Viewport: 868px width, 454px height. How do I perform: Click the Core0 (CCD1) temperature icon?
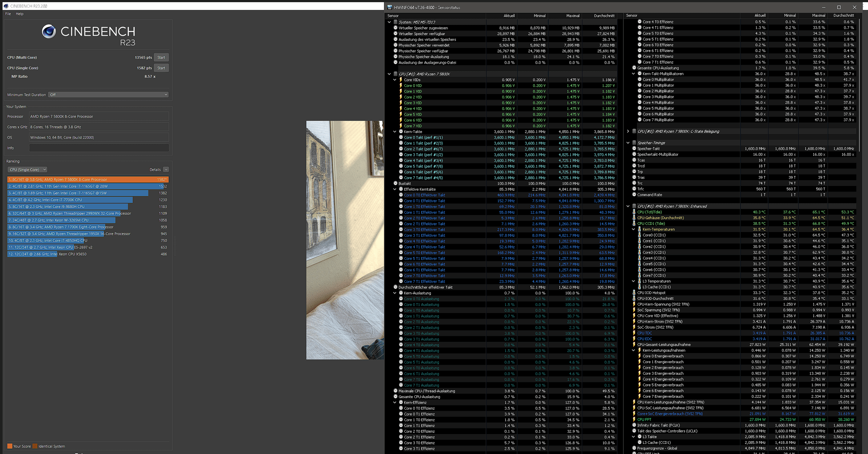(639, 235)
